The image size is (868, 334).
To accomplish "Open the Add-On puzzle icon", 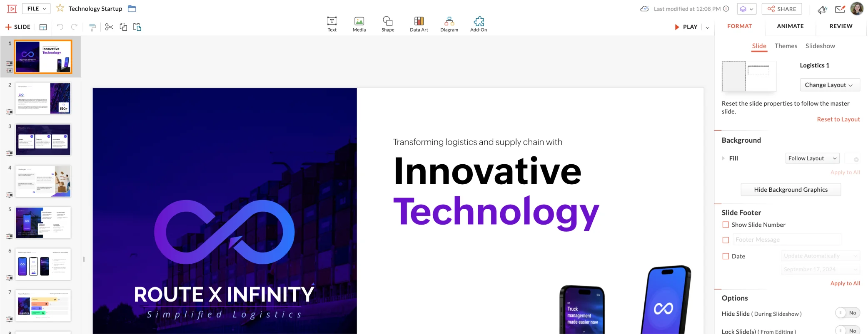I will click(x=479, y=24).
